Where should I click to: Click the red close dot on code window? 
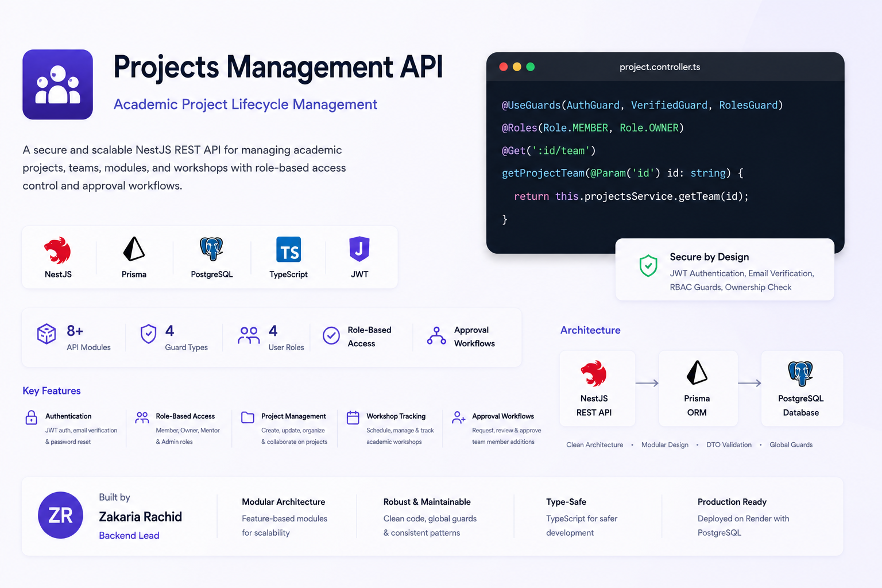pos(504,67)
